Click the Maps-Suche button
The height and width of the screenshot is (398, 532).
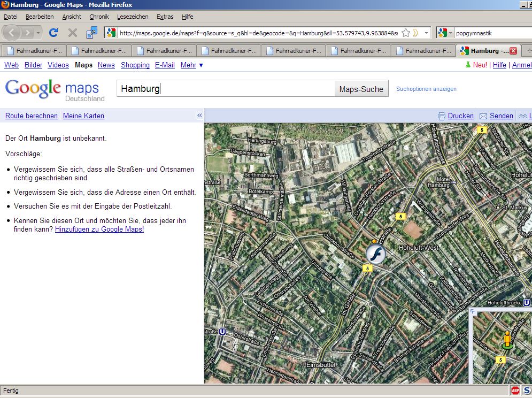point(361,89)
